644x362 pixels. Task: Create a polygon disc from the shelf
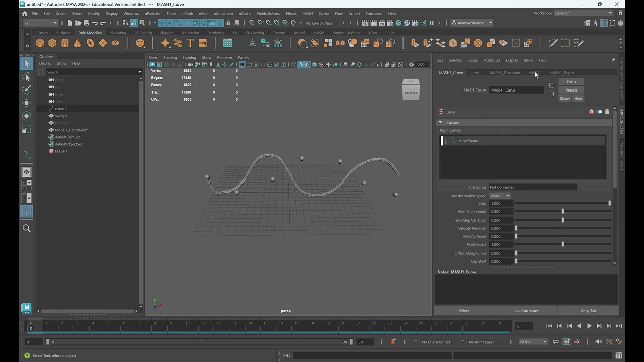click(x=115, y=43)
